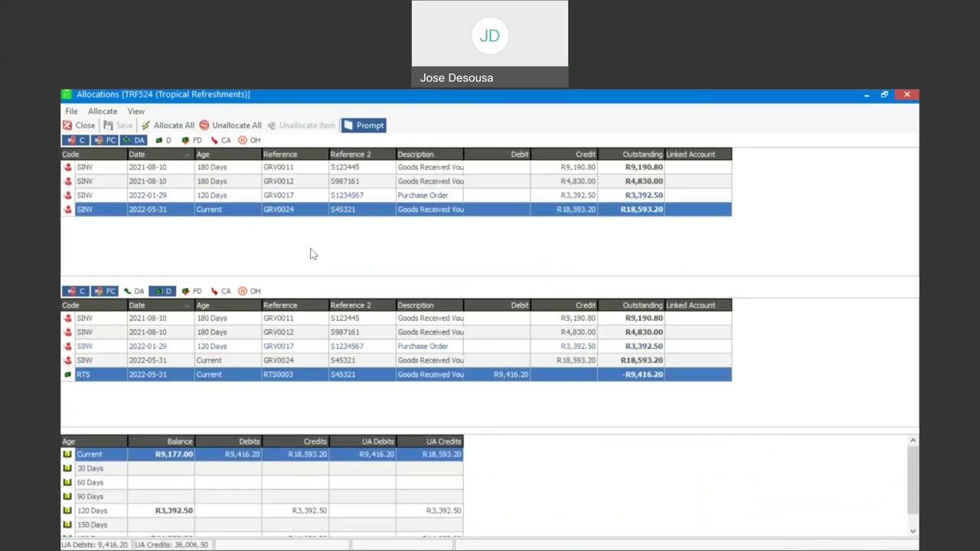
Task: Click the scroll up arrow of age panel
Action: (913, 440)
